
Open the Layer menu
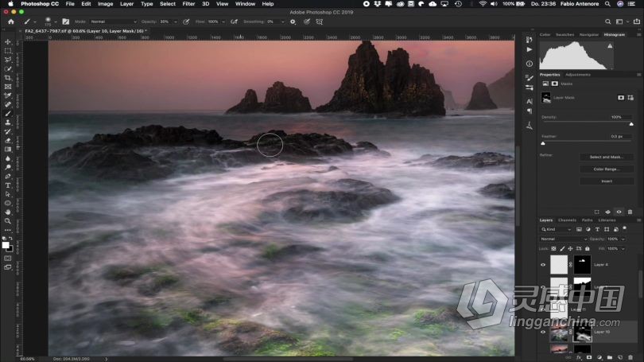pyautogui.click(x=127, y=4)
